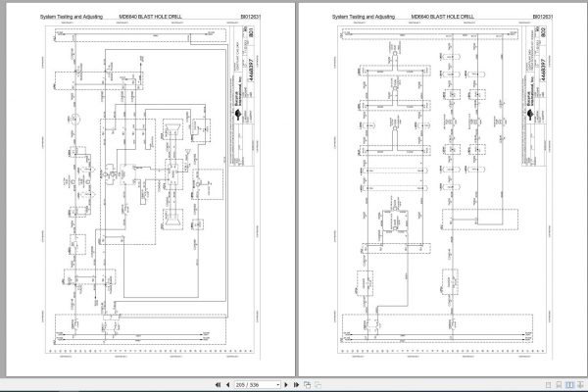Open the page number dropdown arrow

(x=278, y=385)
